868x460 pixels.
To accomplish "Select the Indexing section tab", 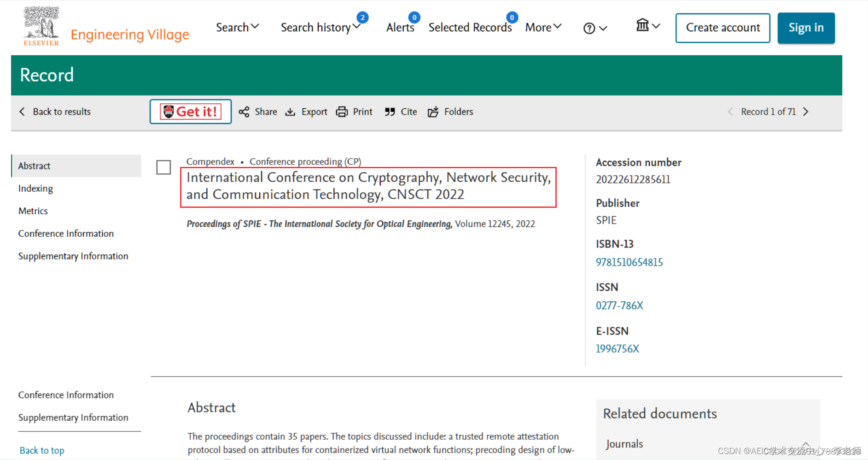I will 35,189.
